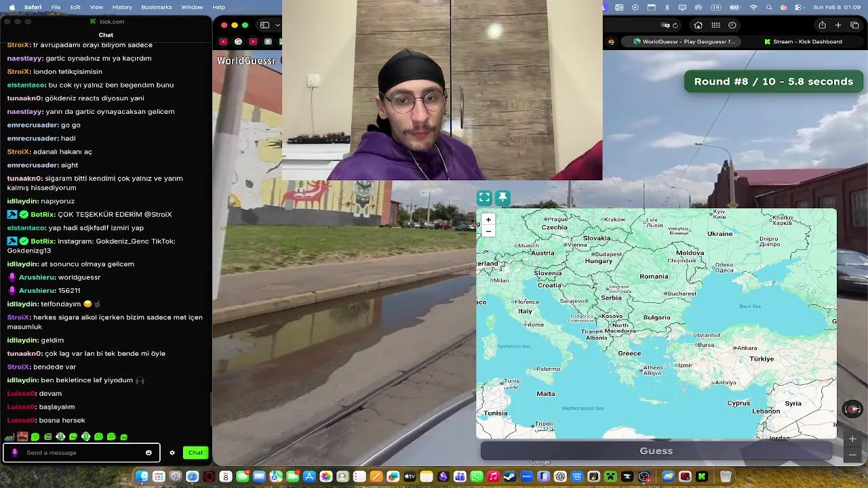Switch to Stream - Kick Dashboard tab

pos(803,42)
